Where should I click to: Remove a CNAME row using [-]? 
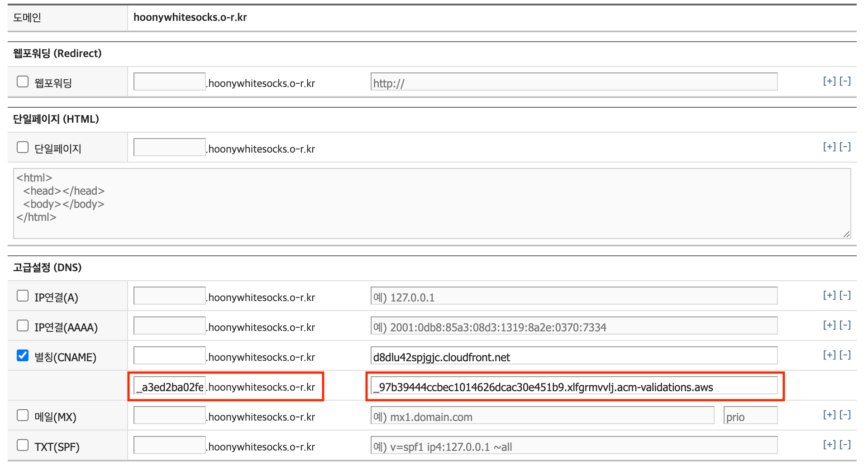coord(845,355)
